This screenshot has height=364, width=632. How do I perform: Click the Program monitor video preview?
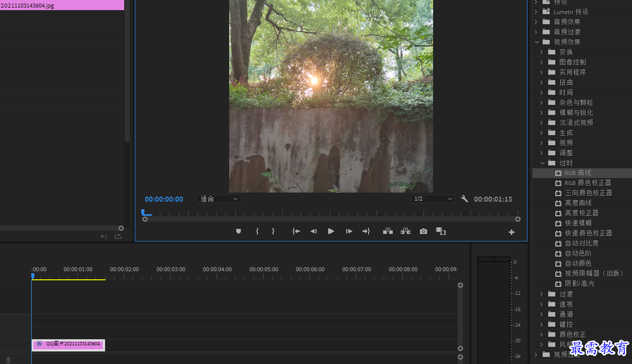pos(331,96)
